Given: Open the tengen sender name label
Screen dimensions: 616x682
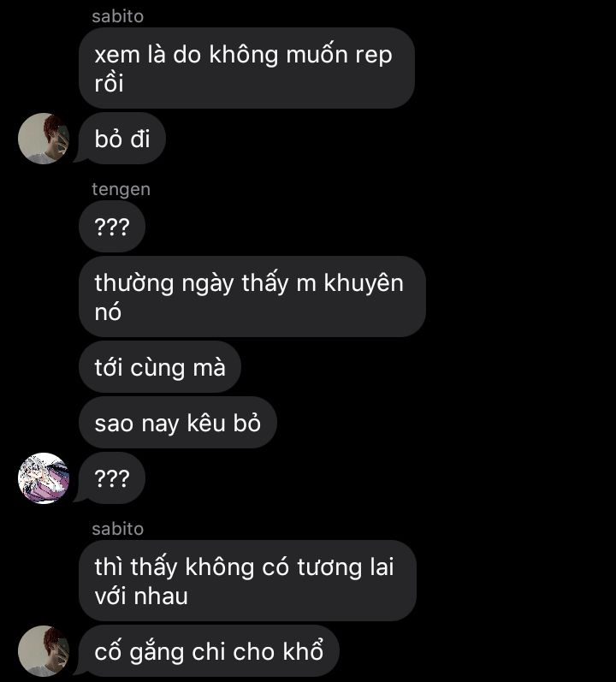Looking at the screenshot, I should click(121, 190).
